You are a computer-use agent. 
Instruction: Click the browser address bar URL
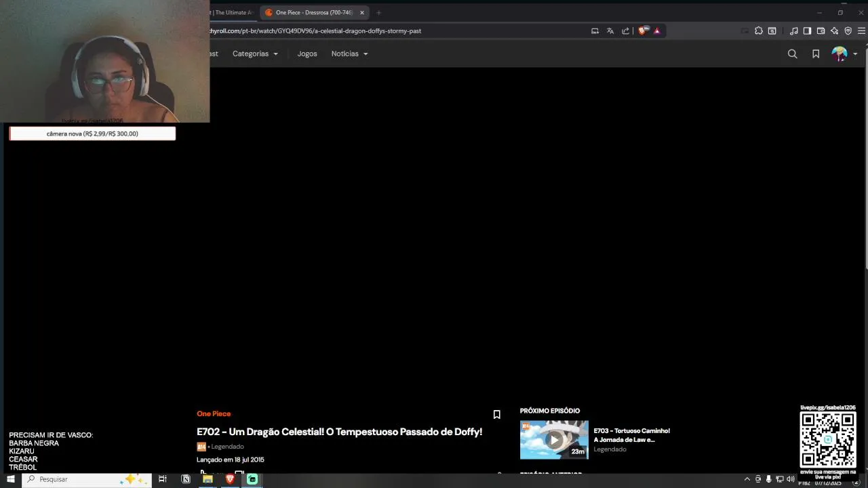point(315,30)
